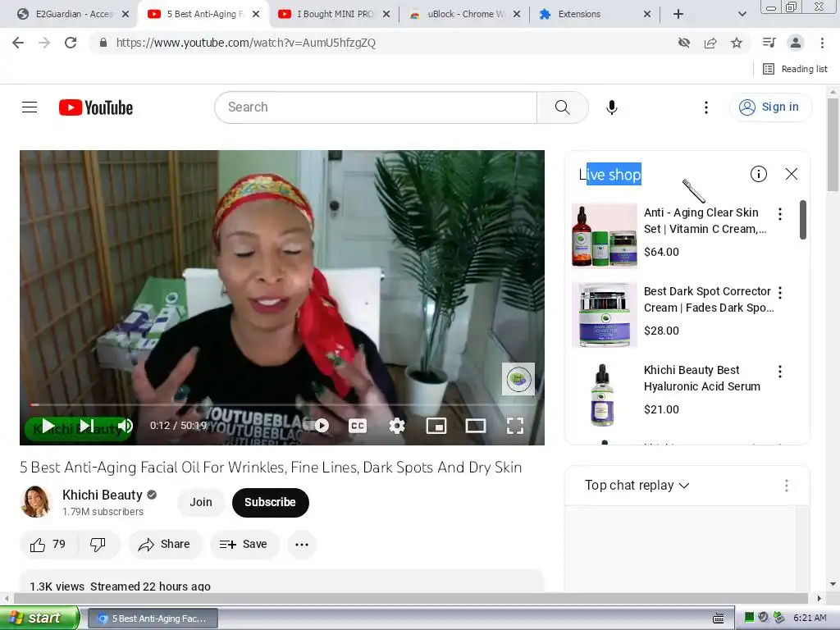Subscribe to Khichi Beauty
The image size is (840, 630).
coord(270,503)
